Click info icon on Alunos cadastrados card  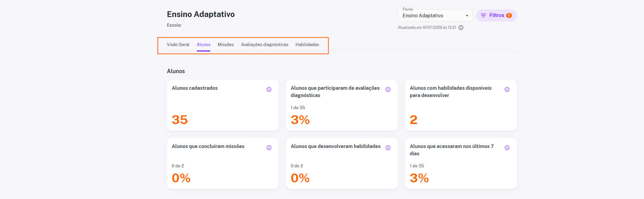click(x=269, y=89)
